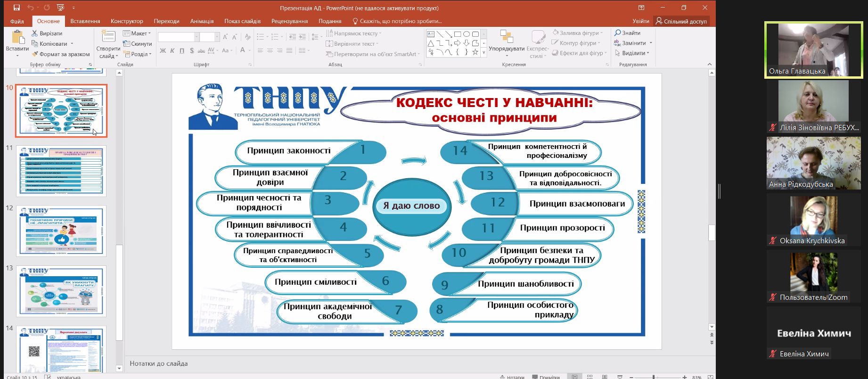
Task: Open the Переходи tab
Action: [166, 21]
